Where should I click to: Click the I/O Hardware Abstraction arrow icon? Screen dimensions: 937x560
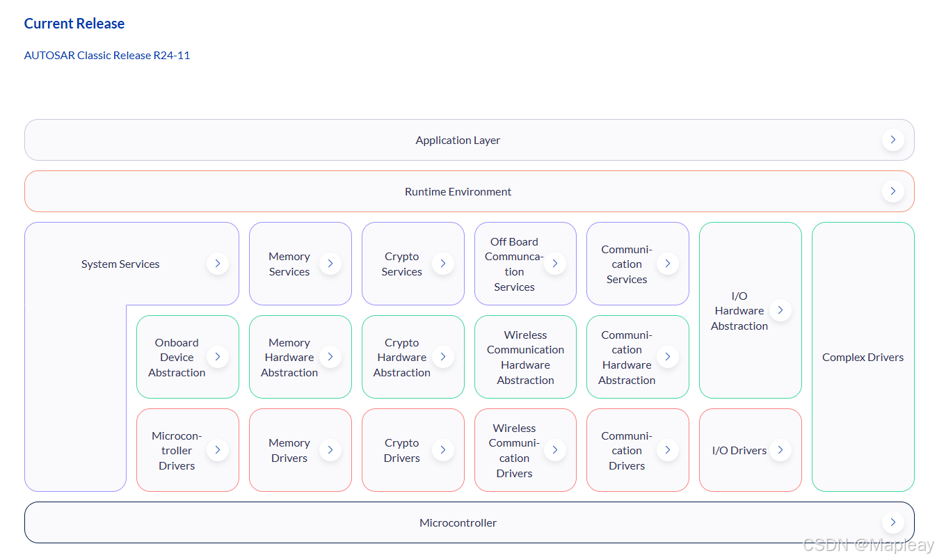click(780, 310)
